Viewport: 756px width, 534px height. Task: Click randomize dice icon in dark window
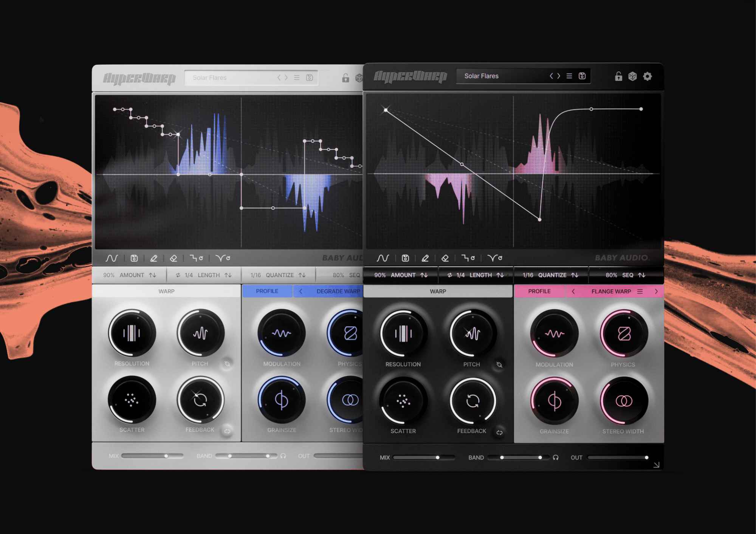pos(633,76)
